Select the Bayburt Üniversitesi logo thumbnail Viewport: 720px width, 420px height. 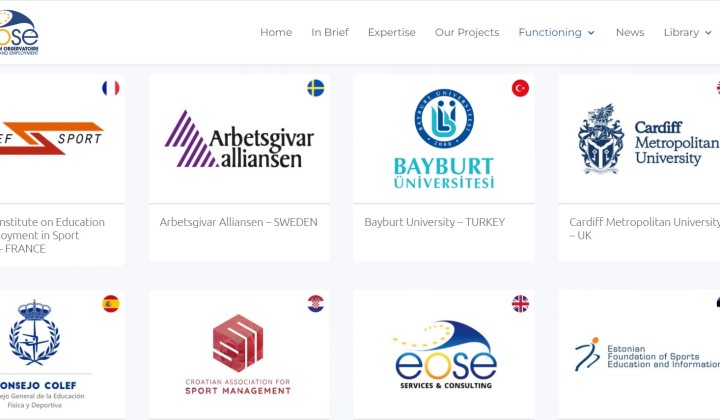[x=444, y=139]
